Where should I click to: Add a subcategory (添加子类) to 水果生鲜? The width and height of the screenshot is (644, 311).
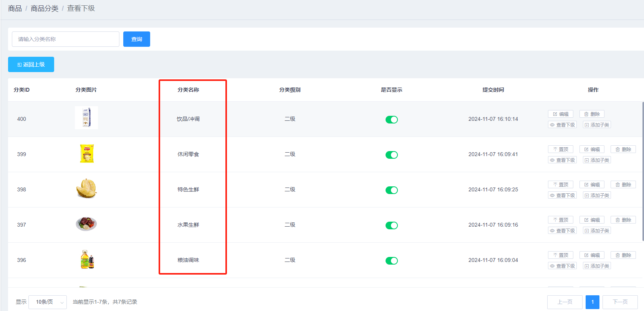pyautogui.click(x=596, y=230)
